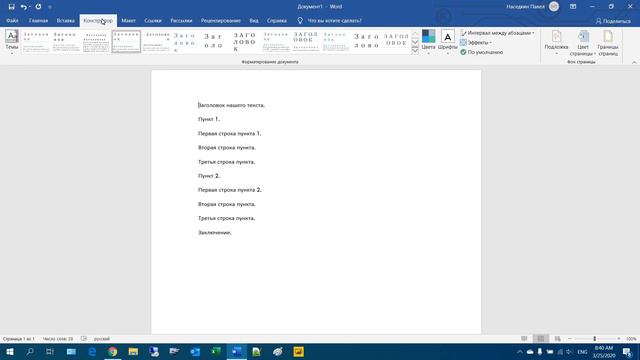Open the Эффекты effects dropdown
The height and width of the screenshot is (360, 640).
[x=476, y=42]
